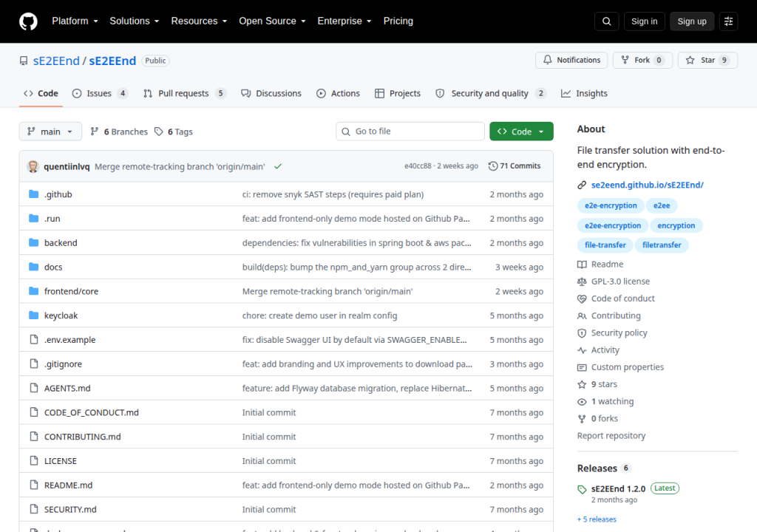Open the Custom properties link
Image resolution: width=757 pixels, height=532 pixels.
(x=627, y=367)
